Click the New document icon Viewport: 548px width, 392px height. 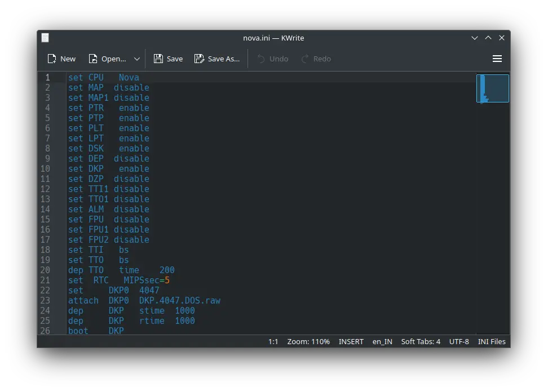tap(52, 59)
